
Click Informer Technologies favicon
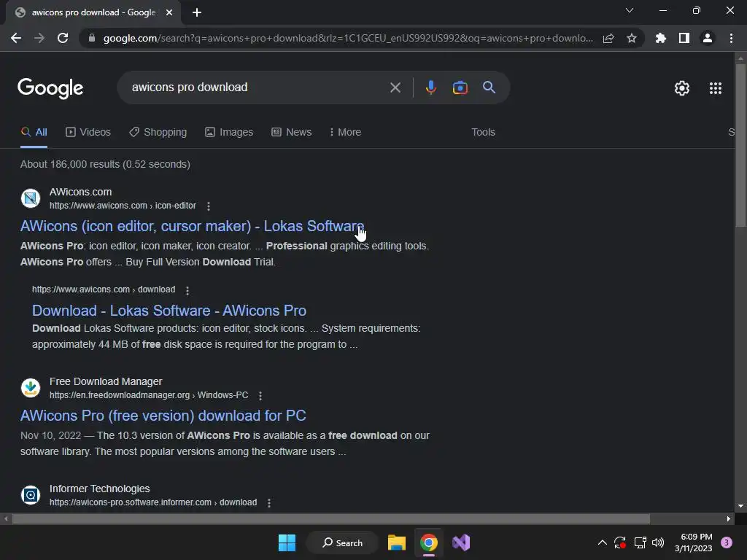[31, 495]
